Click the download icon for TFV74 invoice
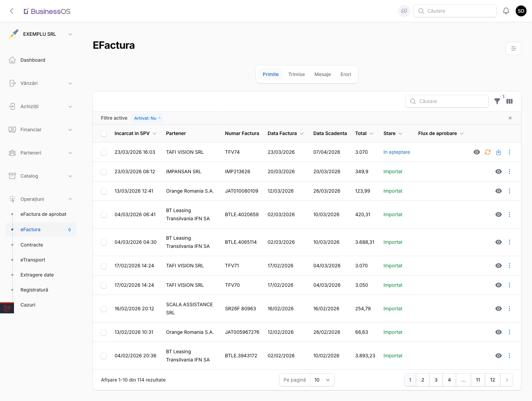This screenshot has width=532, height=401. pos(499,152)
